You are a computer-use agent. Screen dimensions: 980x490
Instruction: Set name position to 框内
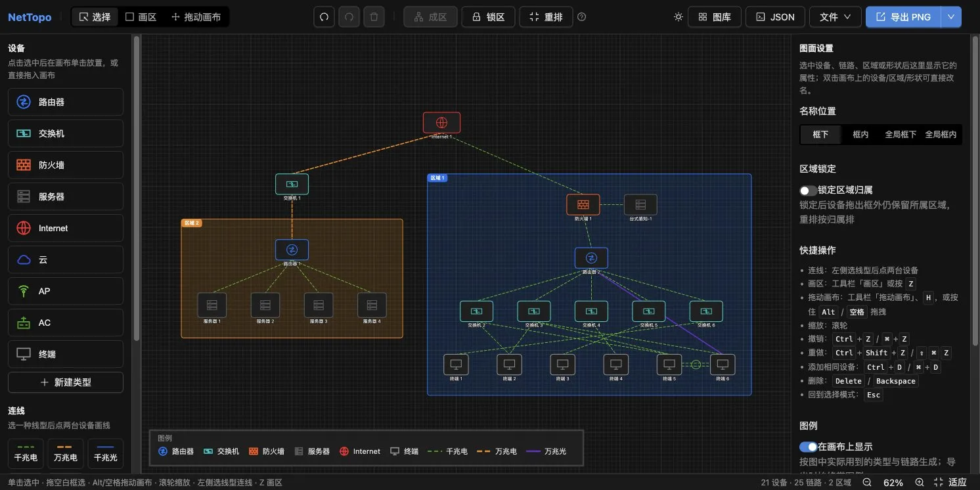[860, 135]
